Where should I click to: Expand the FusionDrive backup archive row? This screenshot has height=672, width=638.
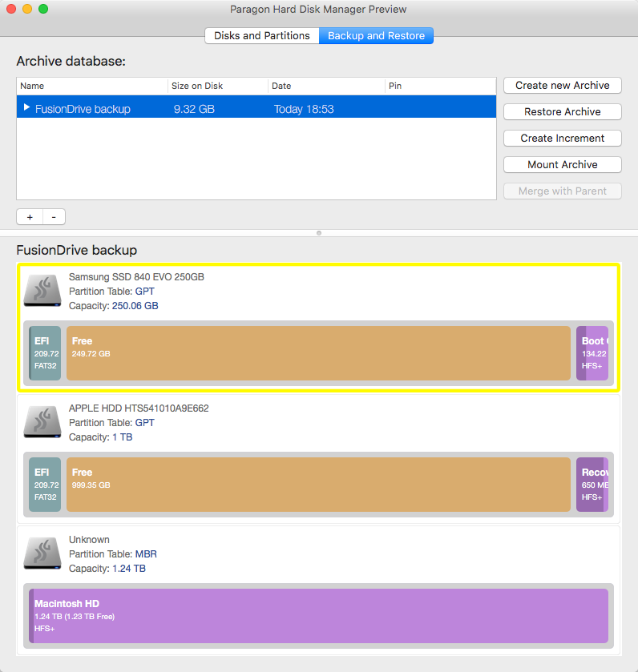click(26, 107)
